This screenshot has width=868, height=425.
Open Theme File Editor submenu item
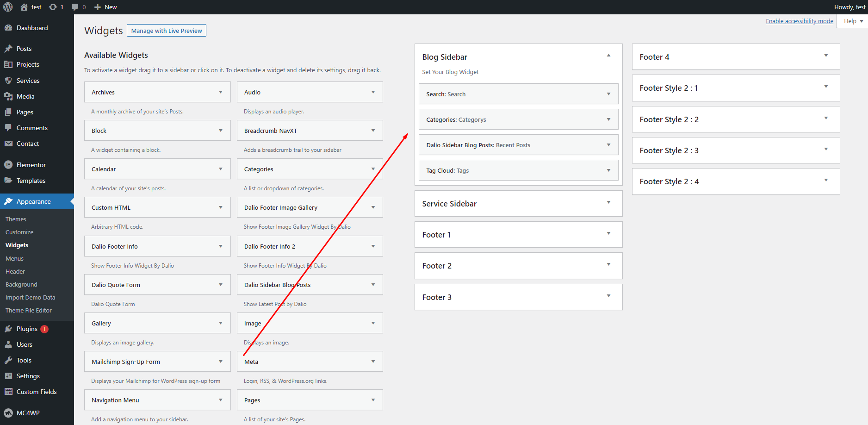coord(29,310)
